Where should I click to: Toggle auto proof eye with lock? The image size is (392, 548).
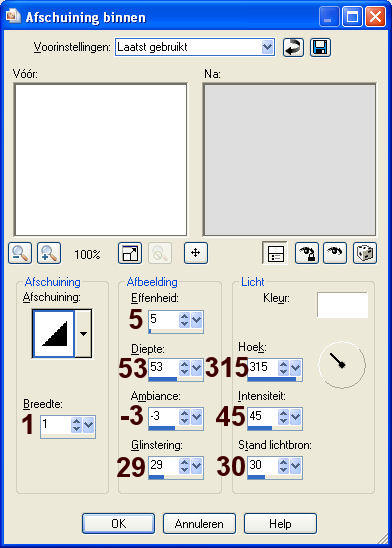[x=307, y=253]
